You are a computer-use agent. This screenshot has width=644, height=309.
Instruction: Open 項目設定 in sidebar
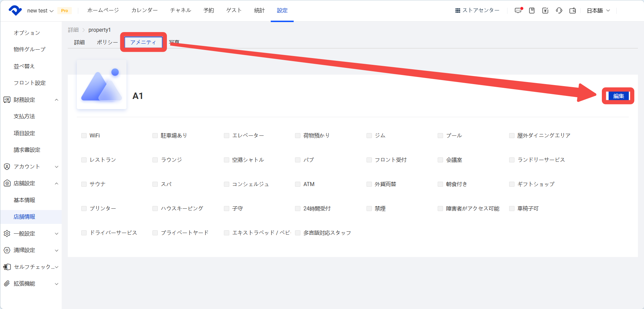click(24, 133)
